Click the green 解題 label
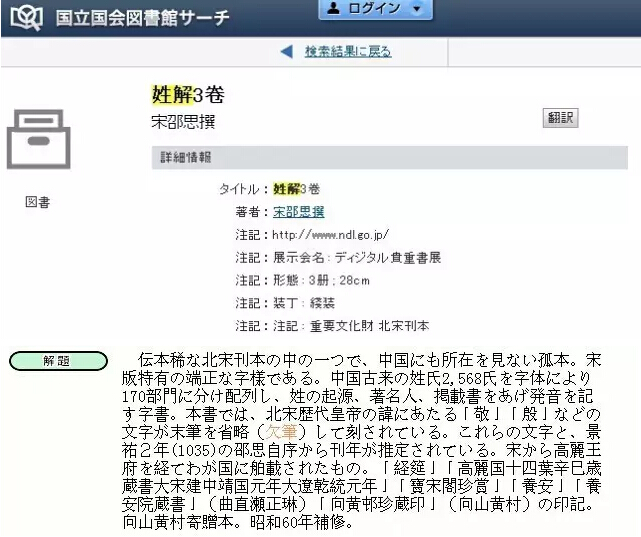 58,361
